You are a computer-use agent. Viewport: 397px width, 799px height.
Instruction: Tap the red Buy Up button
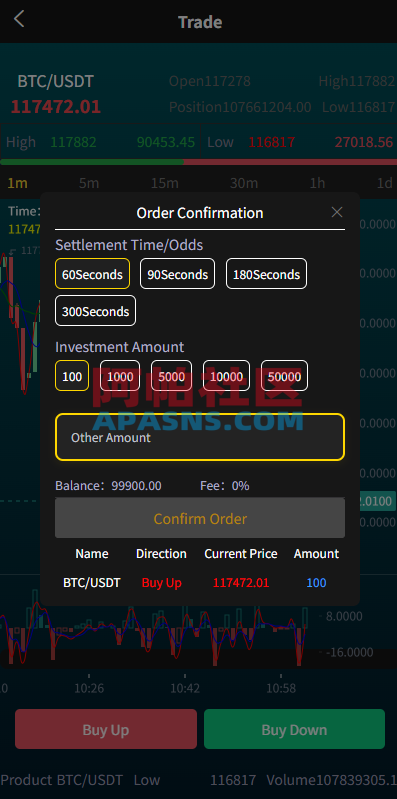(x=105, y=729)
